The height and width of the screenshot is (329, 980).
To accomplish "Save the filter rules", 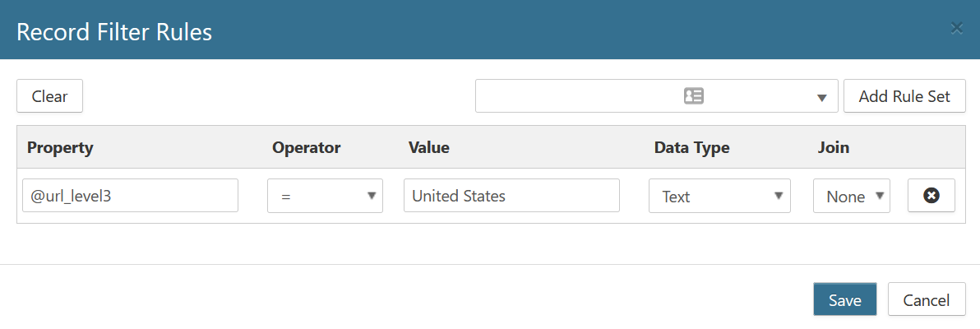I will (x=844, y=300).
